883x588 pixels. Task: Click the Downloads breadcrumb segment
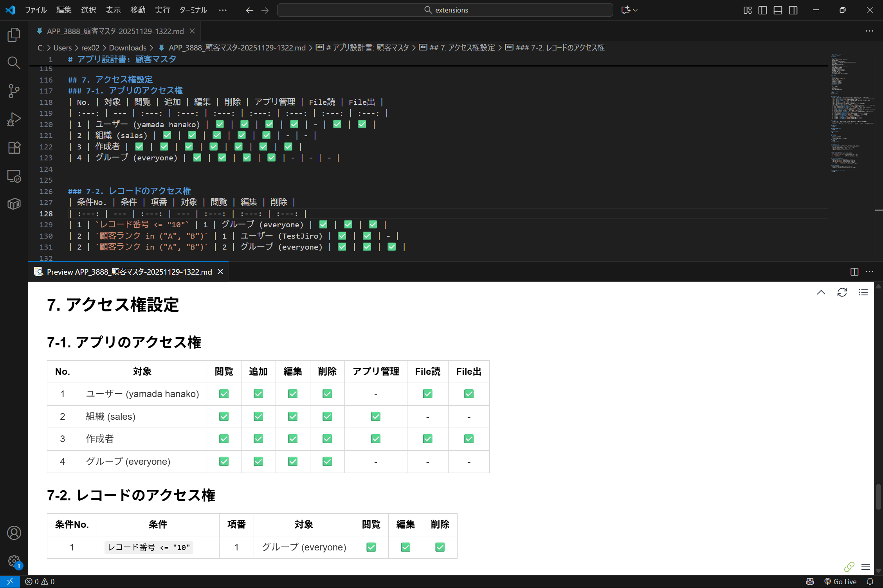click(x=128, y=48)
